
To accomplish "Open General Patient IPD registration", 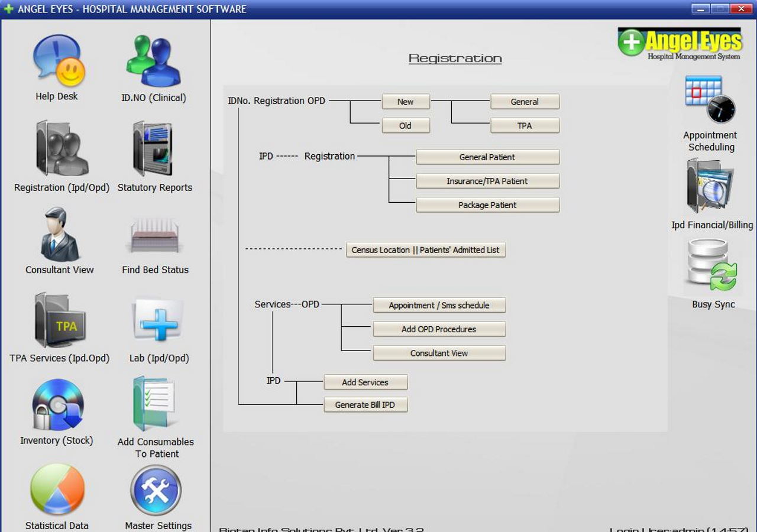I will coord(487,157).
